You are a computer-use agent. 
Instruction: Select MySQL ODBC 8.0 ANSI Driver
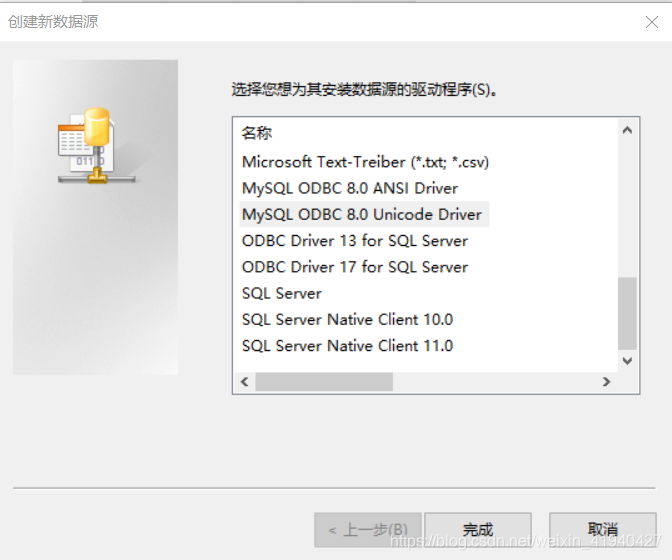[x=350, y=188]
